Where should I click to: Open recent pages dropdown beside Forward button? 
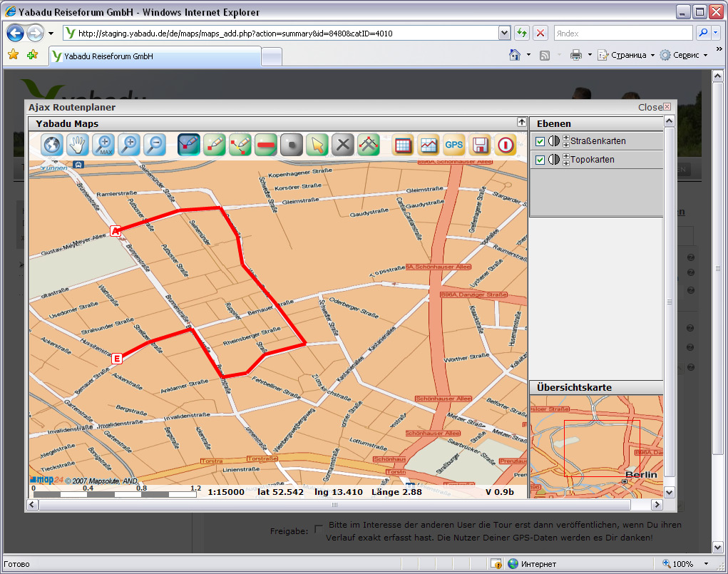51,34
